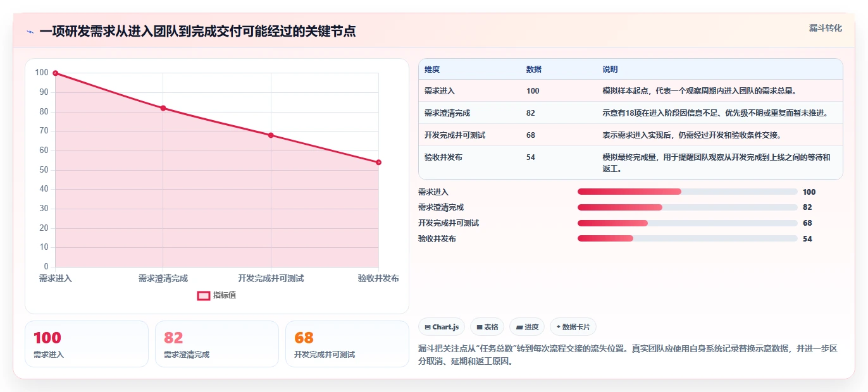Toggle the 指标值 legend swatch

tap(204, 295)
